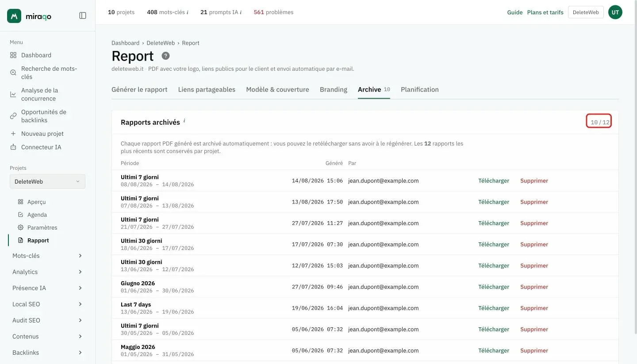Download the Maggio 2026 report

coord(494,350)
